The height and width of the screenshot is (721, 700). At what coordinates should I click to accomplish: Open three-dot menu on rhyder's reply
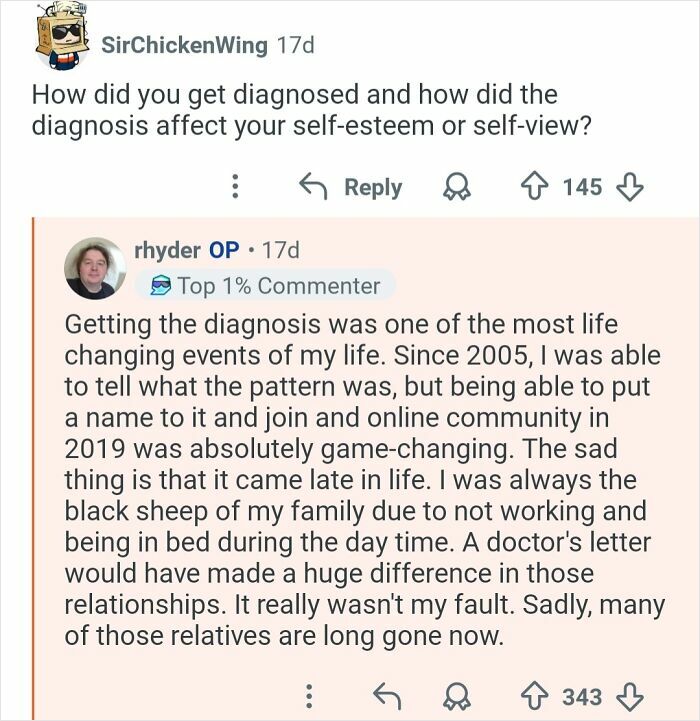pyautogui.click(x=310, y=695)
